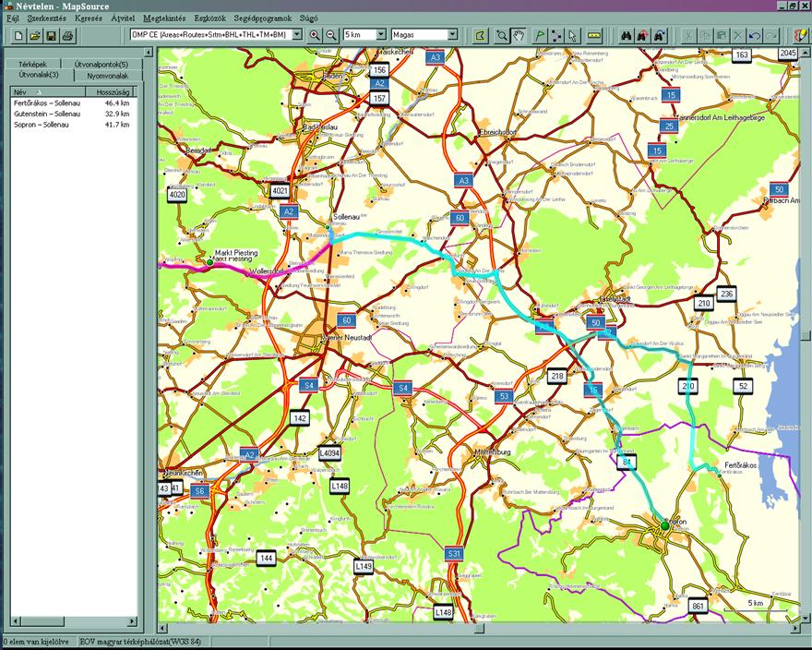Viewport: 812px width, 650px height.
Task: Open the Súgó help menu
Action: (x=308, y=18)
